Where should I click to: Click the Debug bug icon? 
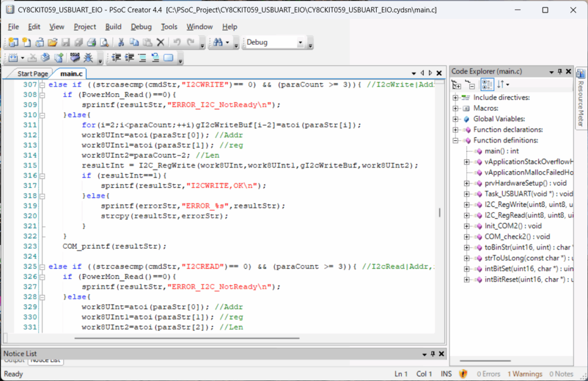coord(88,58)
